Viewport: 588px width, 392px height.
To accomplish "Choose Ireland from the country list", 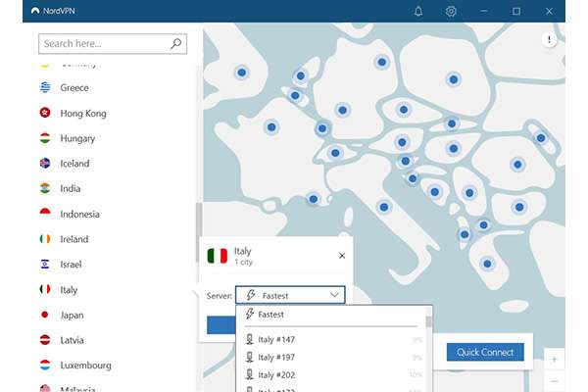I will [x=74, y=239].
